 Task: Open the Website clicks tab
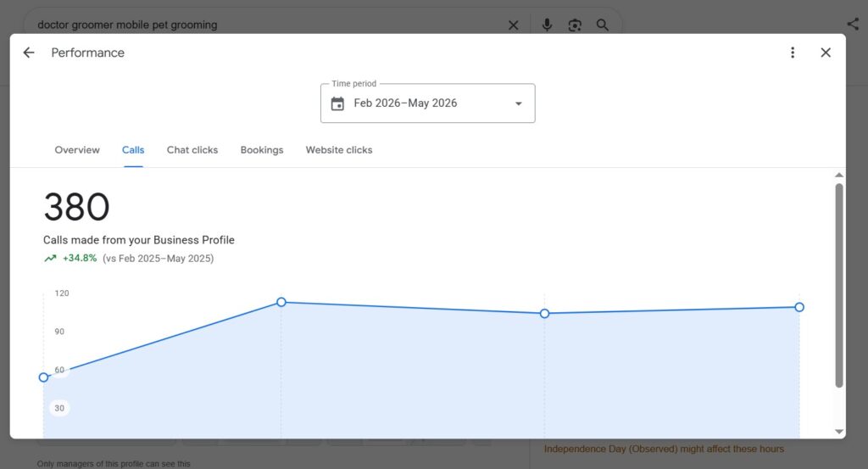pos(339,150)
